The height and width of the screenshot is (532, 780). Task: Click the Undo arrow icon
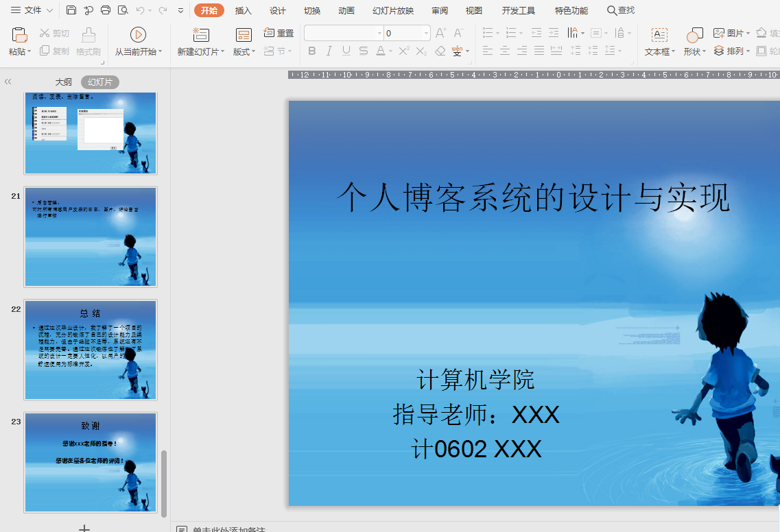pyautogui.click(x=140, y=10)
